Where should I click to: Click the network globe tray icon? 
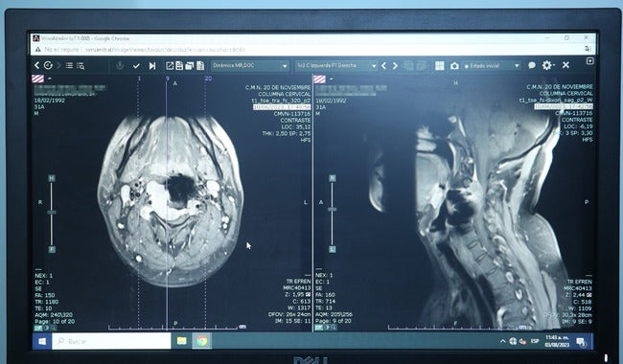(513, 341)
